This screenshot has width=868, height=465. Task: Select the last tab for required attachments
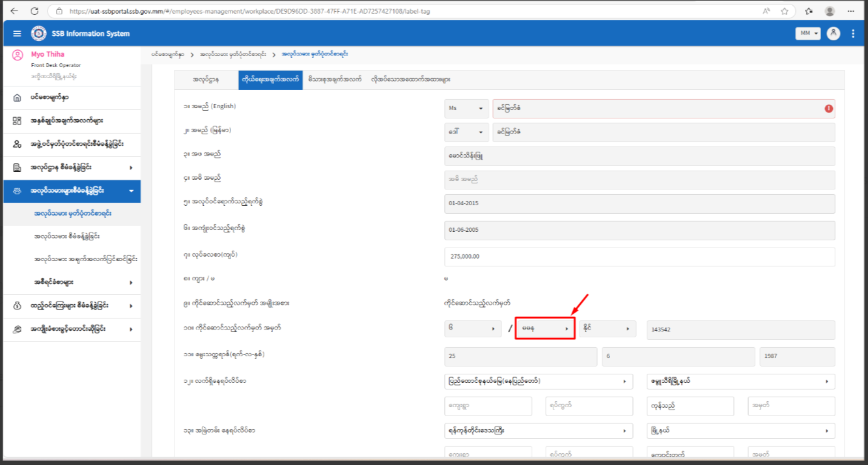(x=410, y=79)
